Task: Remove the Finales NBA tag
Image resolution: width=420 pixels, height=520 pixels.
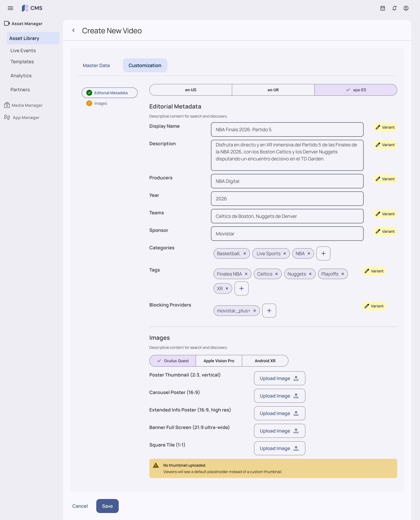Action: pyautogui.click(x=246, y=274)
